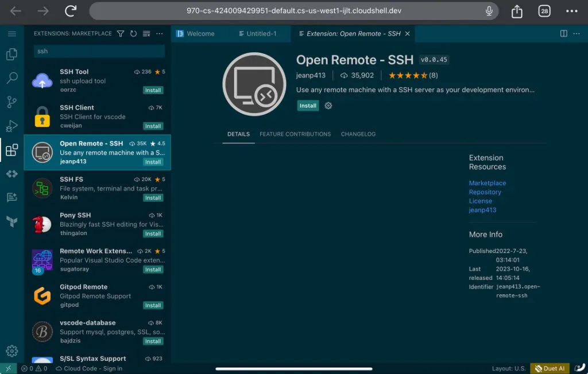Open the Repository resource link
The image size is (588, 374).
click(x=485, y=192)
